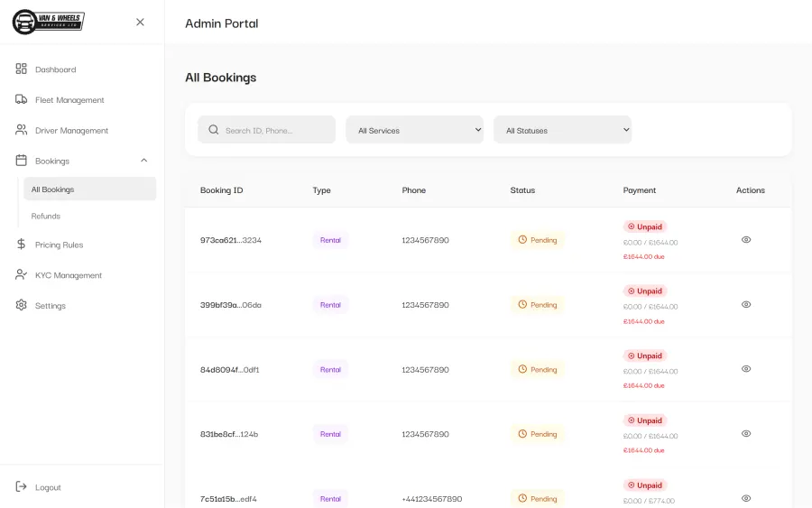Viewport: 812px width, 508px height.
Task: Click the Type column header
Action: (x=321, y=190)
